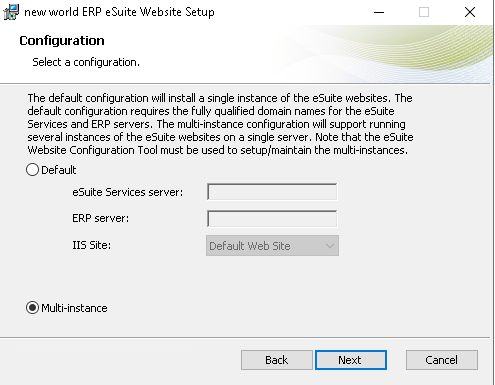The width and height of the screenshot is (495, 385).
Task: Click the eSuite Services server label
Action: pyautogui.click(x=128, y=192)
